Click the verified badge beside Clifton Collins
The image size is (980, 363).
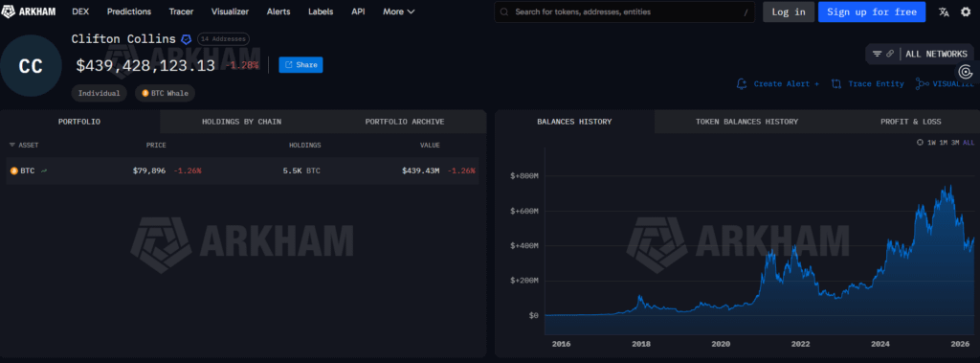coord(187,39)
